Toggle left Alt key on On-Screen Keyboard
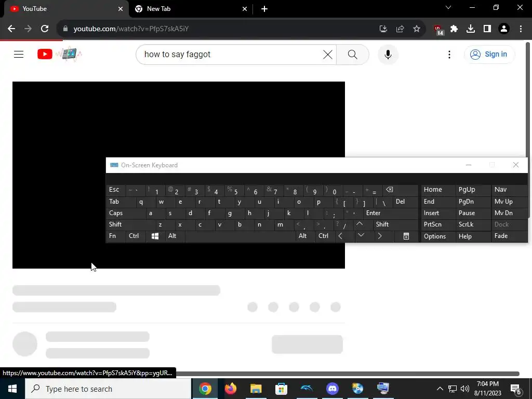 [x=175, y=236]
